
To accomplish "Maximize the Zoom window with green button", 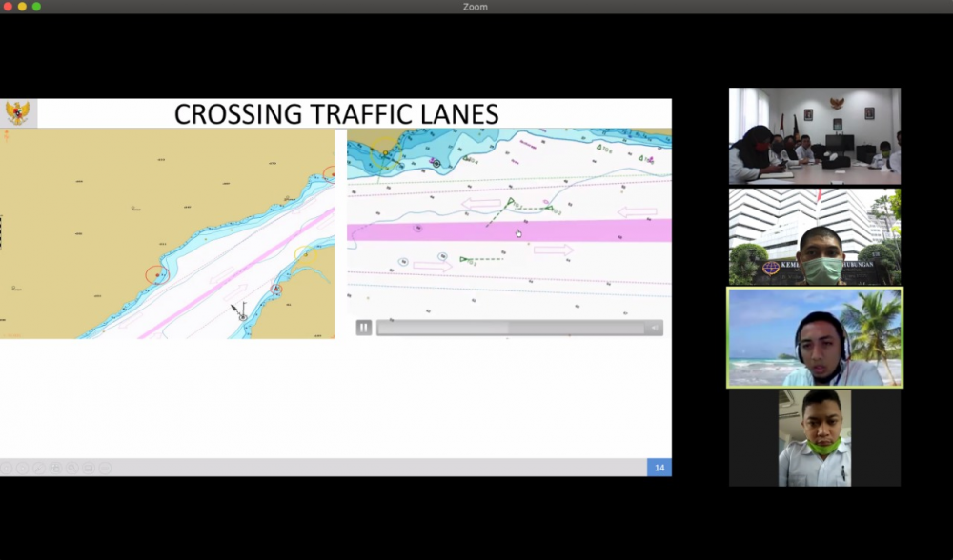I will 36,7.
